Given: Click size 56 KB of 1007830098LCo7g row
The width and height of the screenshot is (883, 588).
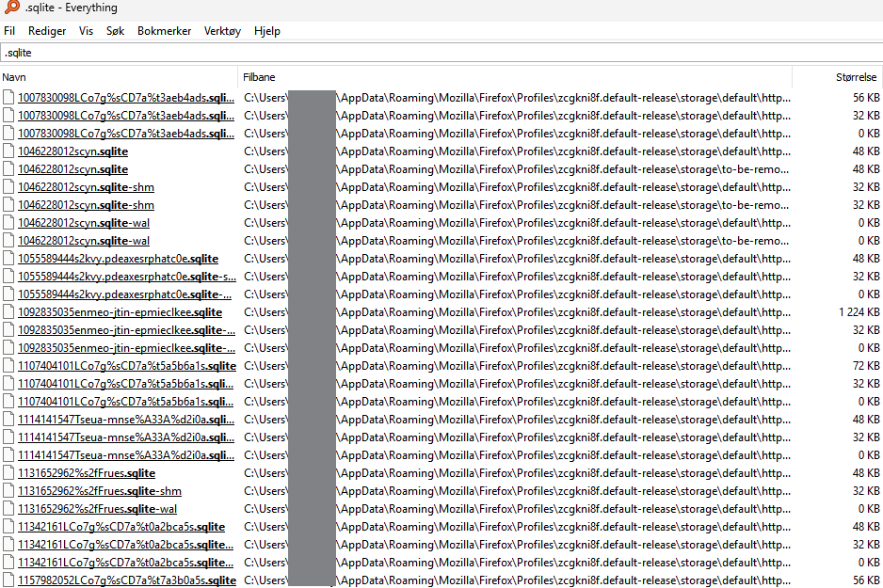Looking at the screenshot, I should pyautogui.click(x=865, y=98).
